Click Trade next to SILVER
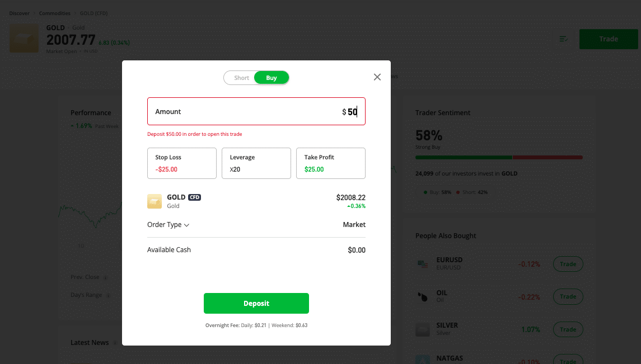Viewport: 641px width, 364px height. 568,329
